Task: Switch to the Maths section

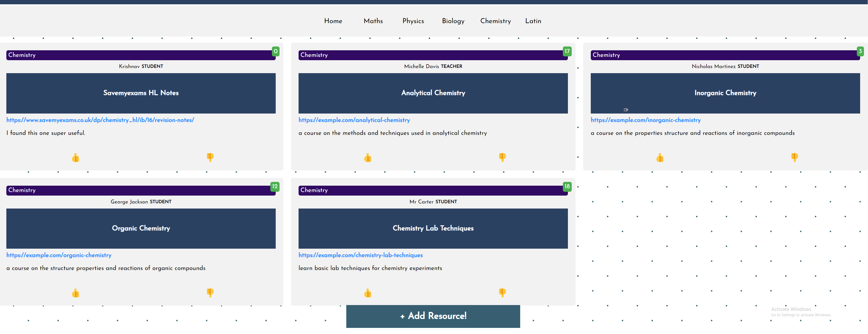Action: tap(373, 21)
